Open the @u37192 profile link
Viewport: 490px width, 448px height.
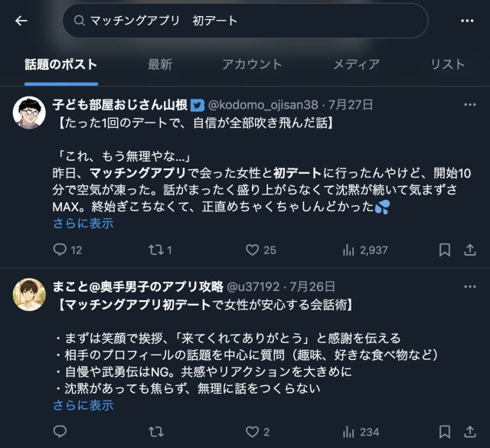253,286
